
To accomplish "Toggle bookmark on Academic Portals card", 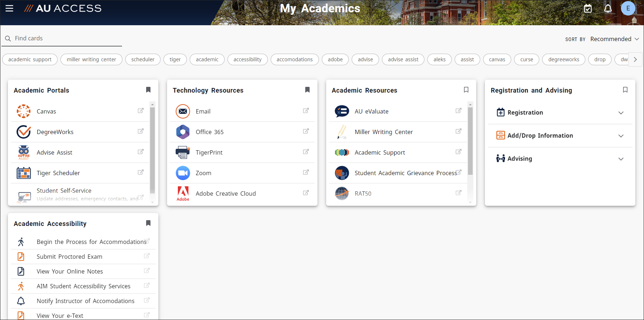I will (148, 90).
